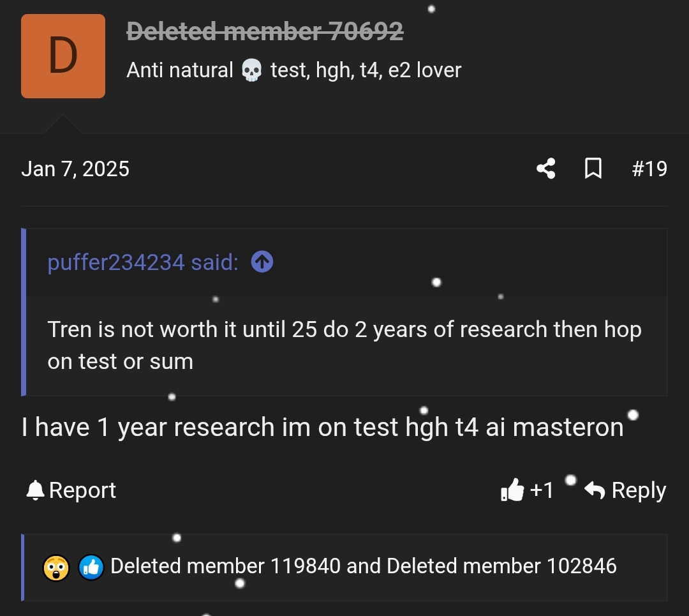The width and height of the screenshot is (689, 616).
Task: Click the thumbs up Like icon near +1
Action: tap(513, 490)
